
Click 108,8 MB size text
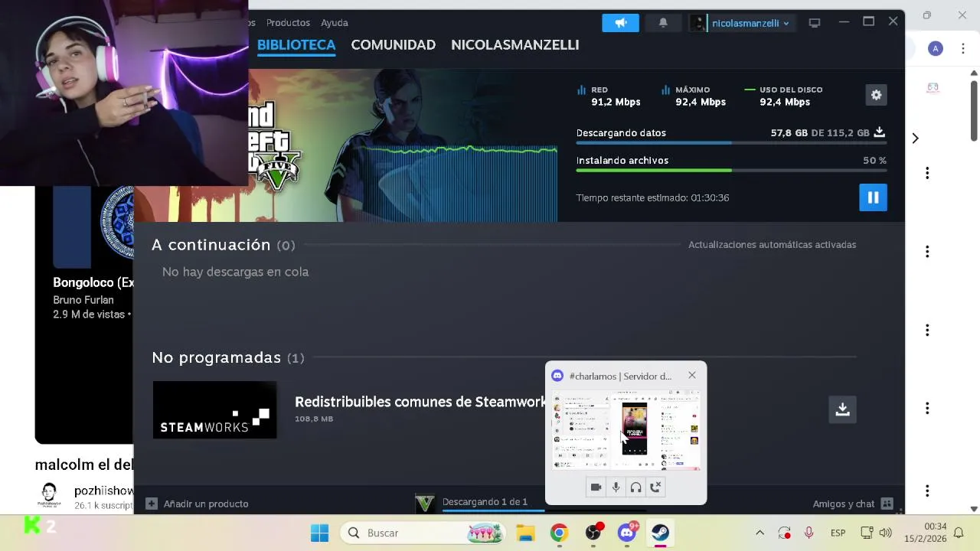click(x=314, y=419)
